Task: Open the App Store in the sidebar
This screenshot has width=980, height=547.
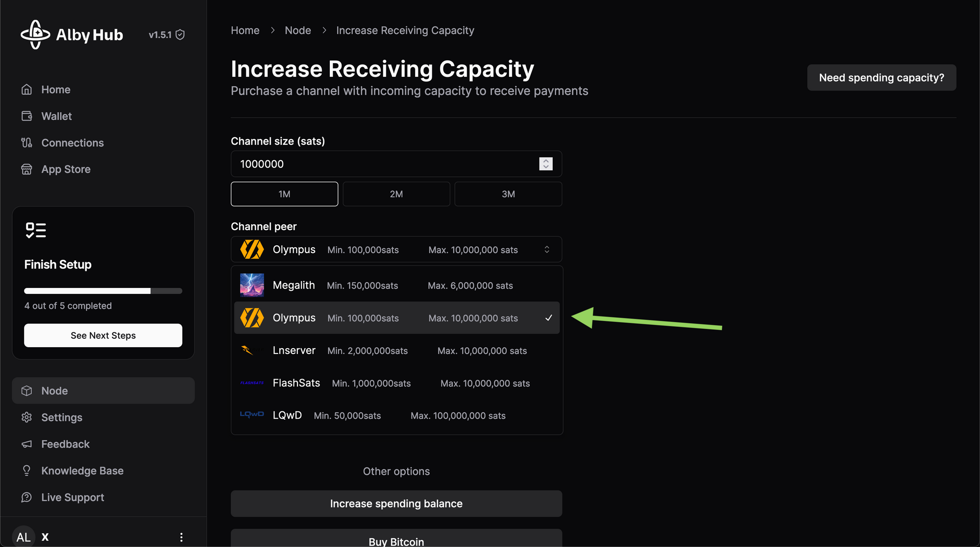Action: click(66, 169)
